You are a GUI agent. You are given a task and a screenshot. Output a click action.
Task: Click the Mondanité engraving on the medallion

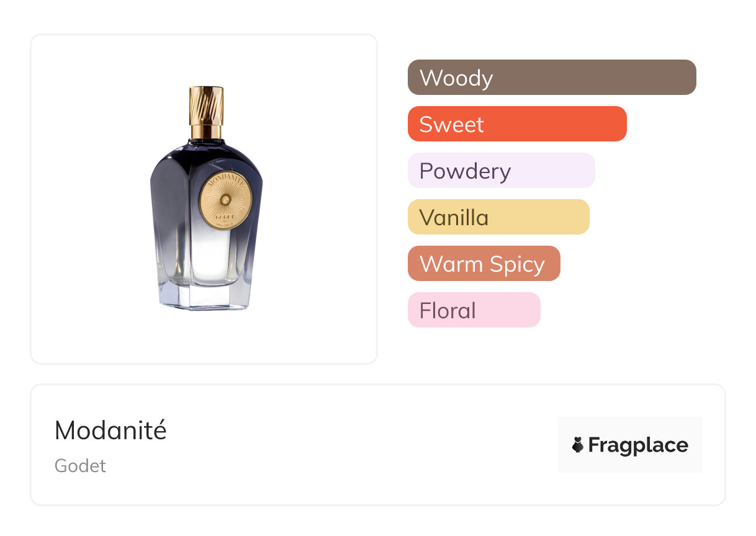pyautogui.click(x=225, y=181)
